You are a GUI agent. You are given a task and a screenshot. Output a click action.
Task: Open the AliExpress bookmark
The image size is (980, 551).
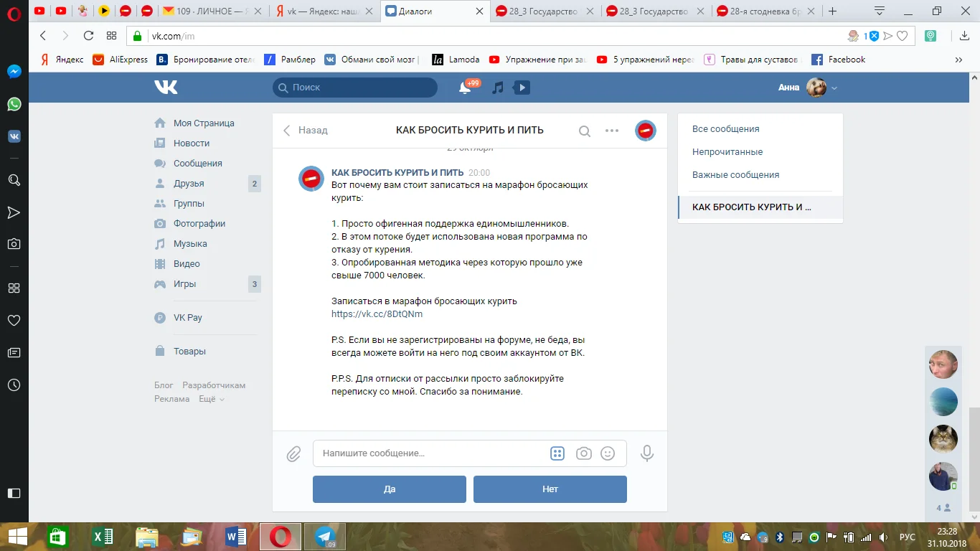tap(120, 60)
